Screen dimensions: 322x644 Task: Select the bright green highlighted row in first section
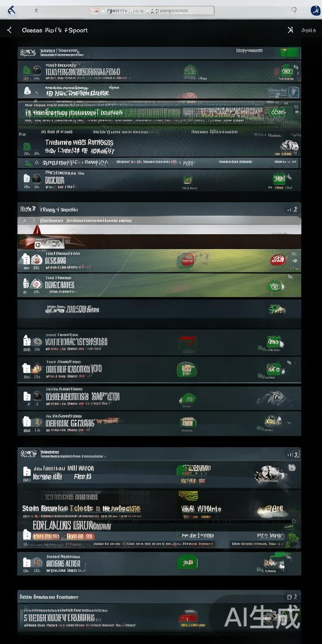click(159, 112)
